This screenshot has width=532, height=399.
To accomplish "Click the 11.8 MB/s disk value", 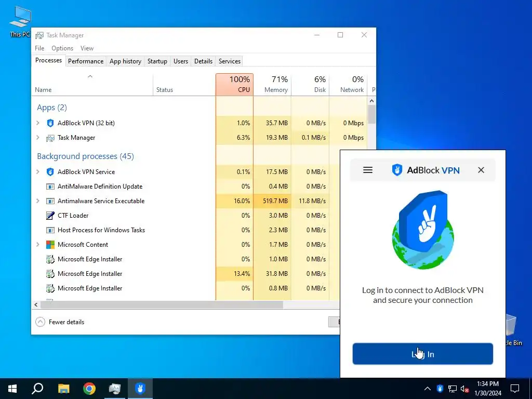I will tap(312, 201).
